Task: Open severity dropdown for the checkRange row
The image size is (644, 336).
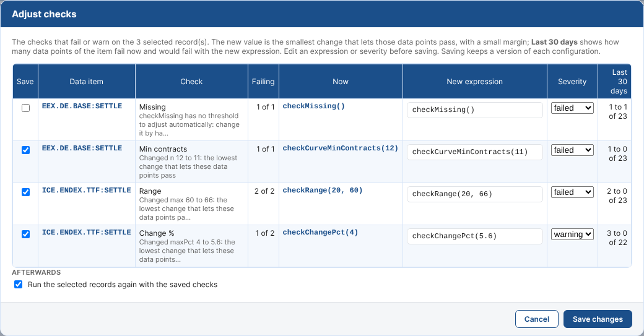Action: point(572,192)
